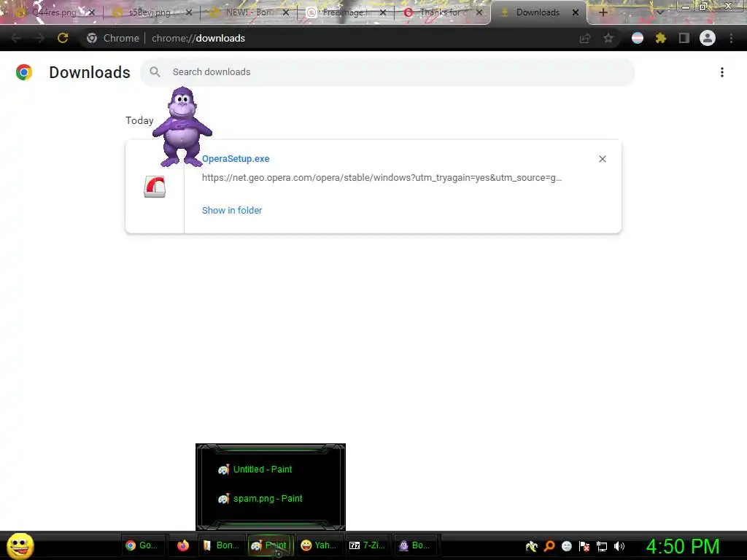The image size is (747, 560).
Task: Close the Free Image tab
Action: click(x=383, y=12)
